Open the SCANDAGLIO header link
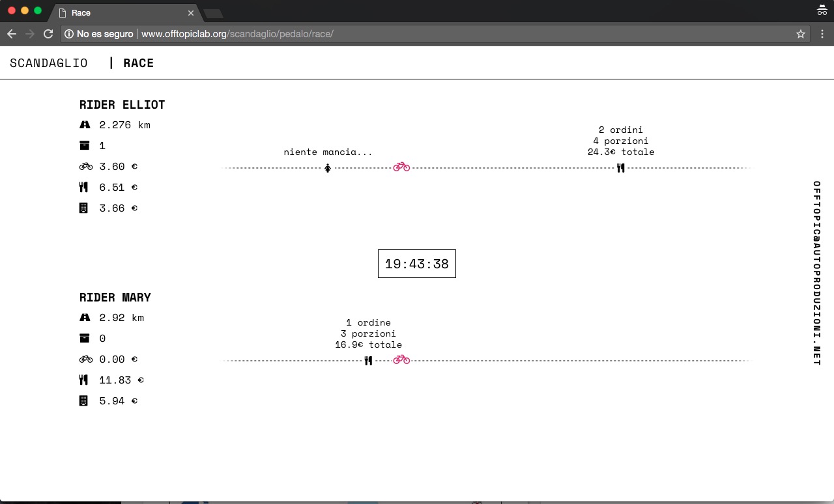 [48, 63]
